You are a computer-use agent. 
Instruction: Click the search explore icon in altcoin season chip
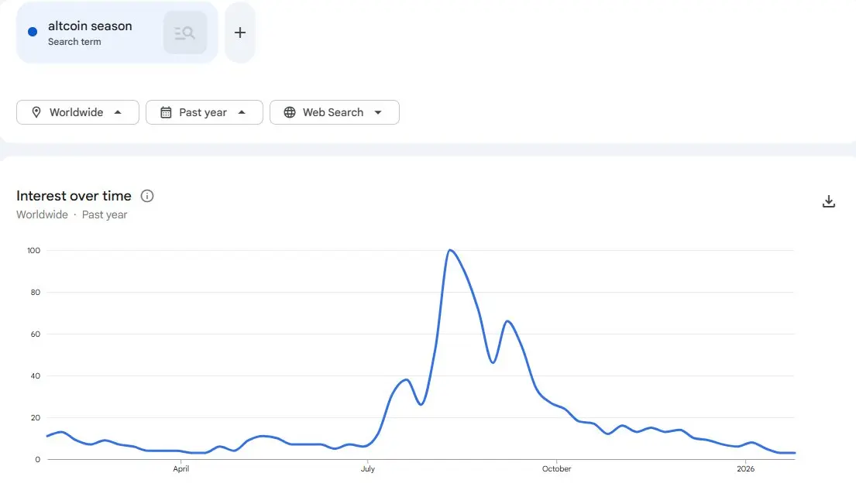coord(185,33)
